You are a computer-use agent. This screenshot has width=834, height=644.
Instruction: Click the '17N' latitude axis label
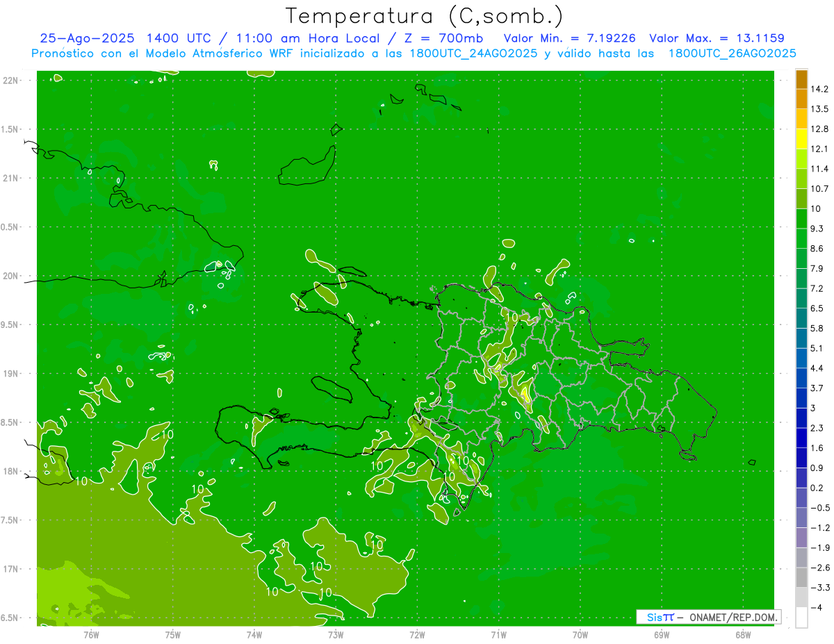point(10,569)
